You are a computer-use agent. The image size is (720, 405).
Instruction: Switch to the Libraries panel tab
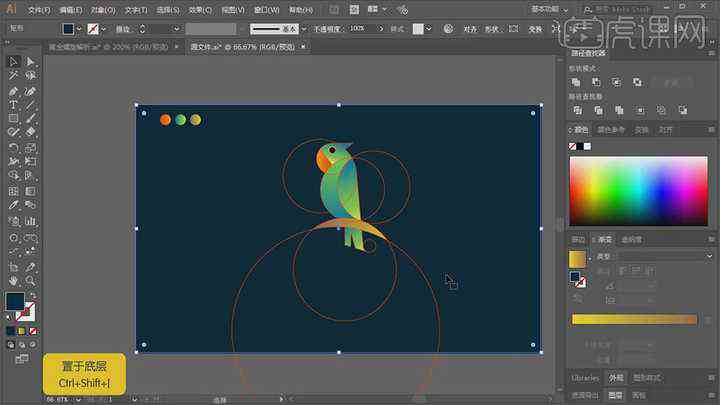coord(585,378)
